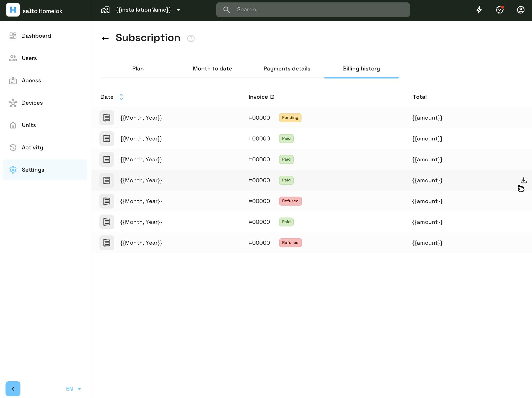The width and height of the screenshot is (532, 398).
Task: Open the Users sidebar item
Action: pos(45,58)
